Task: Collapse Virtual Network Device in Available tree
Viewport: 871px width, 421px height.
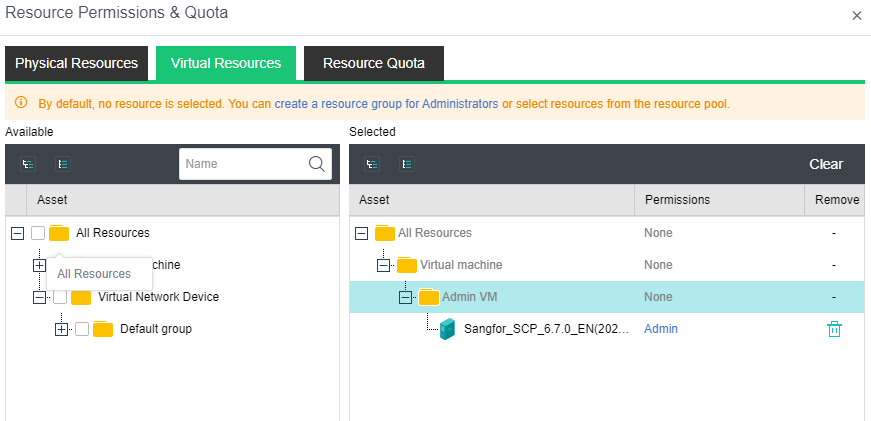Action: (x=39, y=297)
